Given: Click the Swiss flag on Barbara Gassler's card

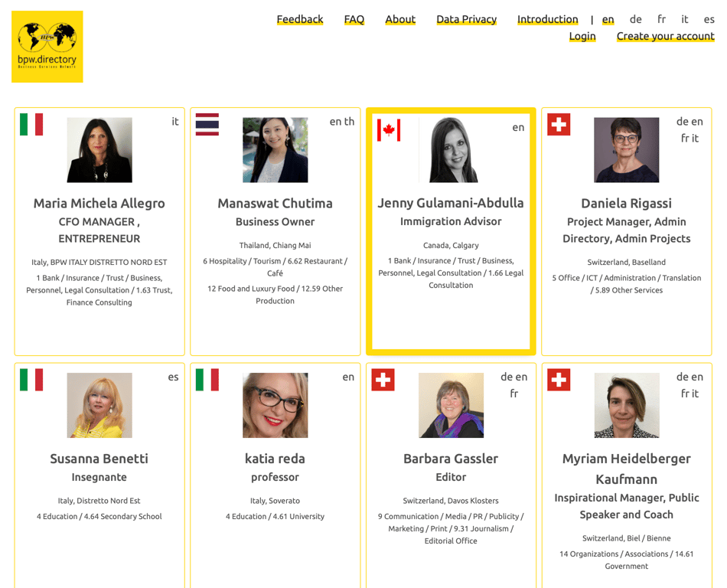Looking at the screenshot, I should tap(383, 380).
